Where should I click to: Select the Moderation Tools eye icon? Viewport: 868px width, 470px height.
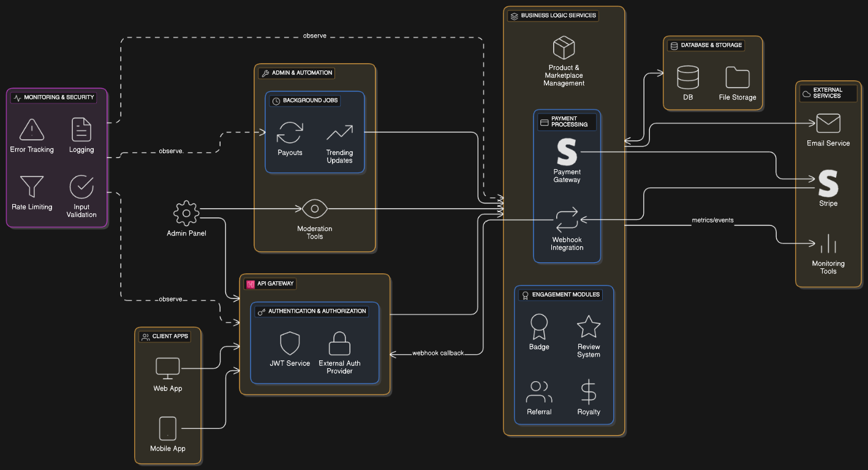[x=315, y=209]
